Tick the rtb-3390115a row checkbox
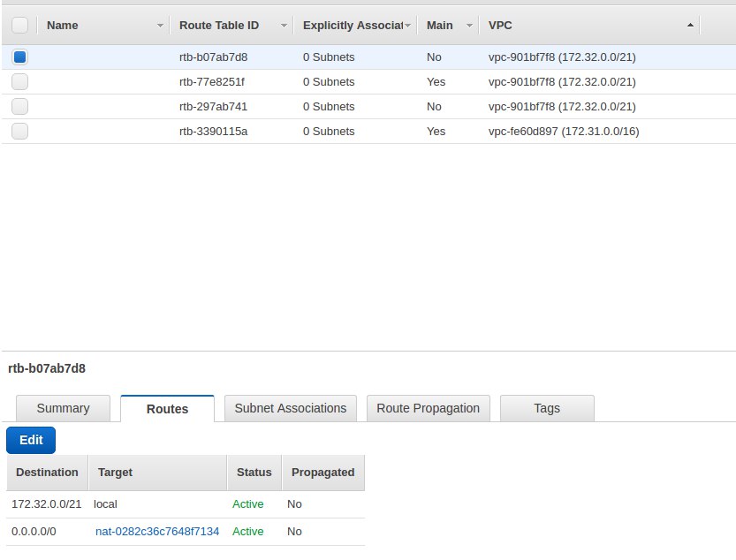The height and width of the screenshot is (560, 736). [20, 132]
